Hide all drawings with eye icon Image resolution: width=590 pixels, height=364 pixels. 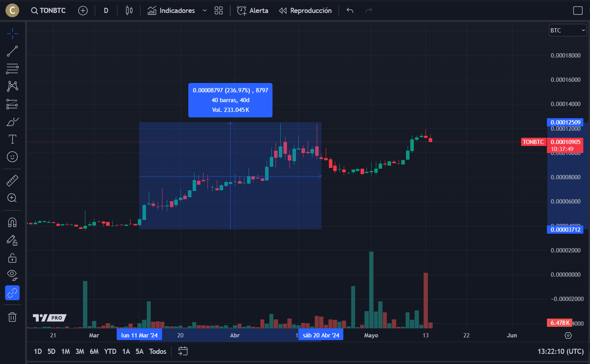click(x=13, y=276)
